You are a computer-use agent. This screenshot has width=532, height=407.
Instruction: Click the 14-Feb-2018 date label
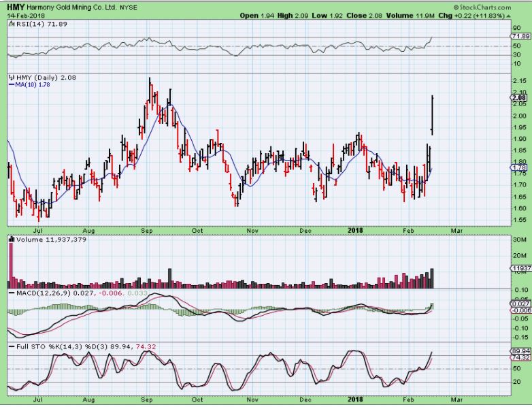tap(26, 16)
